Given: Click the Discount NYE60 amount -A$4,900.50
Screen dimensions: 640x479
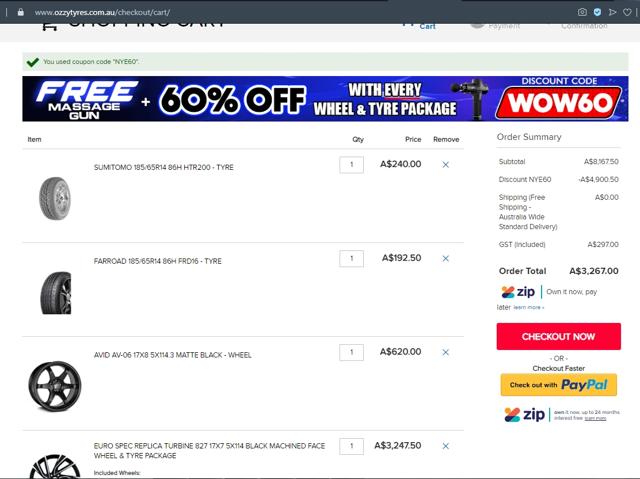Looking at the screenshot, I should pyautogui.click(x=599, y=180).
